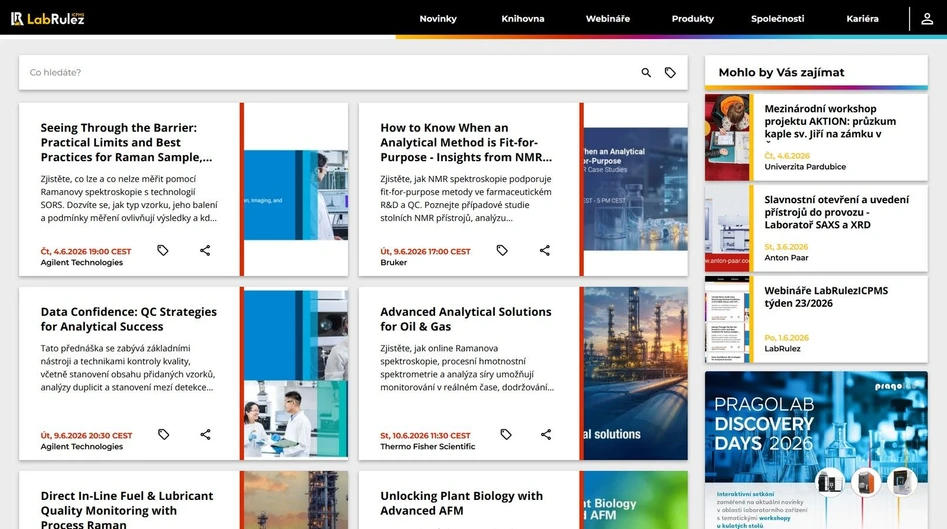947x529 pixels.
Task: Open Mezinárodní workshop projektu AKTION article
Action: [830, 121]
